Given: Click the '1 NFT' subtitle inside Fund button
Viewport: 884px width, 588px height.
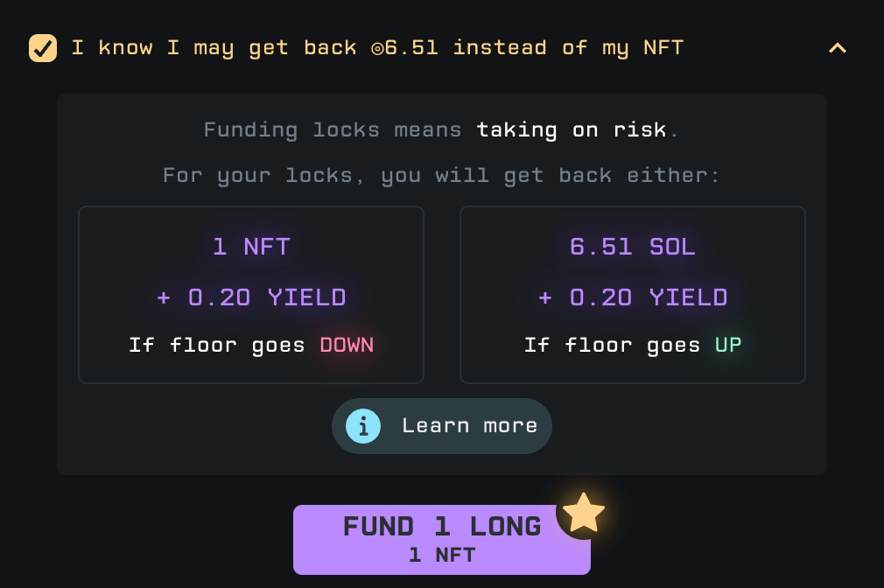Looking at the screenshot, I should point(442,556).
